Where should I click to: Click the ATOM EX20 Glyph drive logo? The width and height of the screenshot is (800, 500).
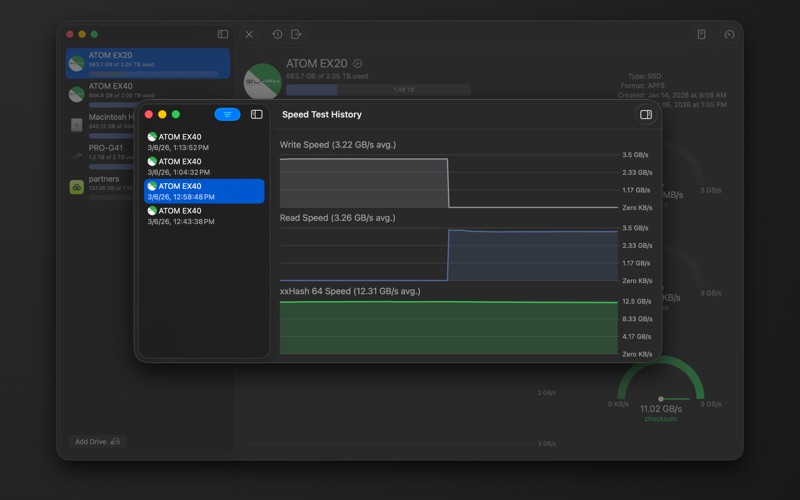[x=263, y=81]
